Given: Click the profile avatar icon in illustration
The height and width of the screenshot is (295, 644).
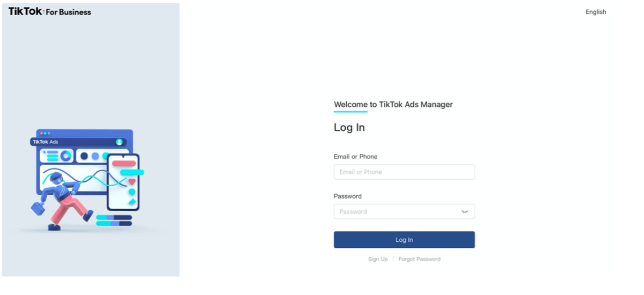Looking at the screenshot, I should (119, 142).
